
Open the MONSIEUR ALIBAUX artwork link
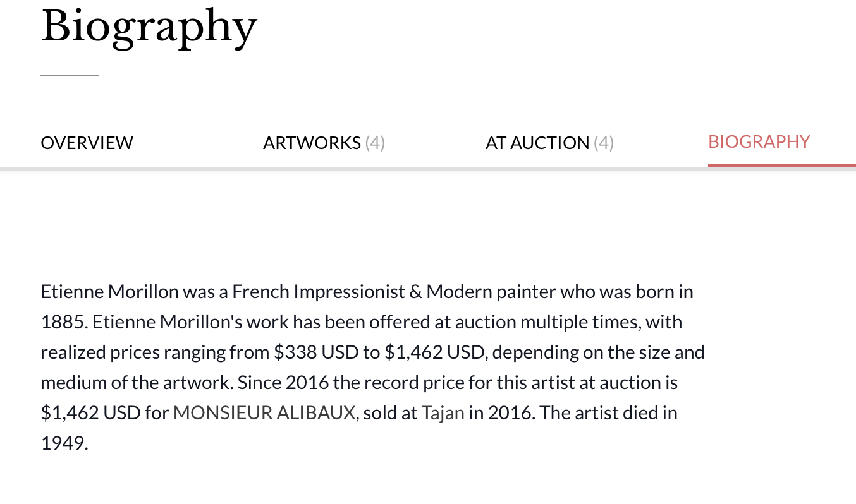pyautogui.click(x=264, y=413)
